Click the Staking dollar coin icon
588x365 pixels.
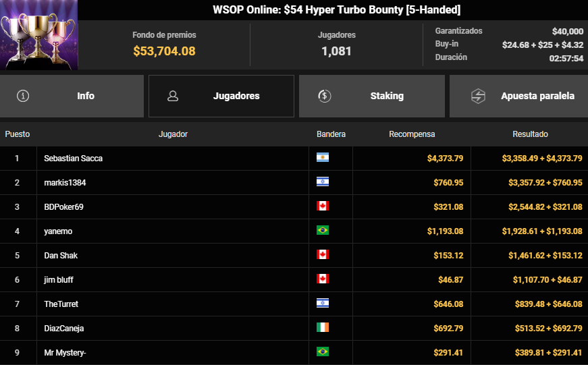(x=324, y=96)
